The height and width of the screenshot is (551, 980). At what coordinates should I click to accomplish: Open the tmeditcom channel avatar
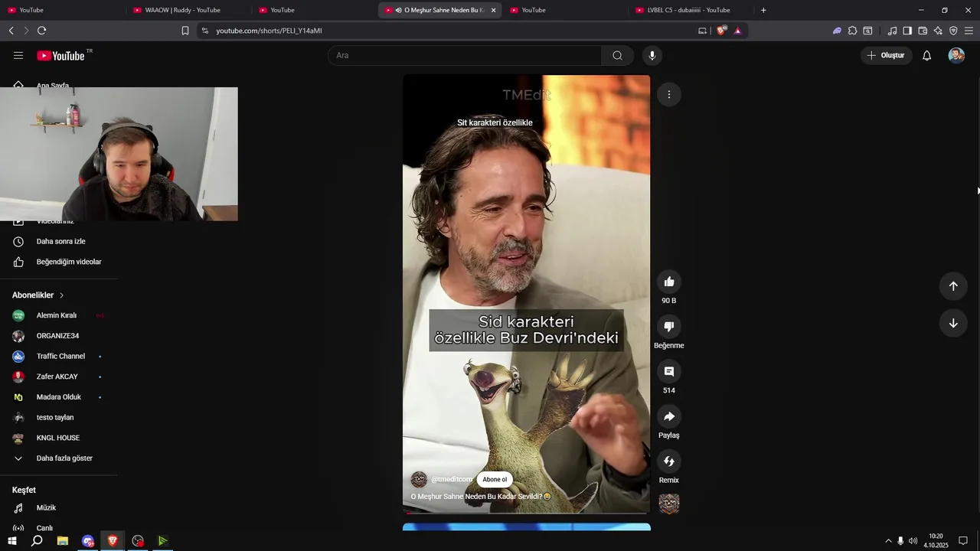coord(419,480)
